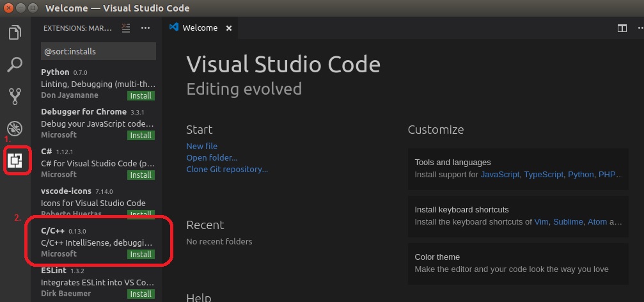The height and width of the screenshot is (302, 644).
Task: Click the No recent folders text
Action: [x=219, y=242]
